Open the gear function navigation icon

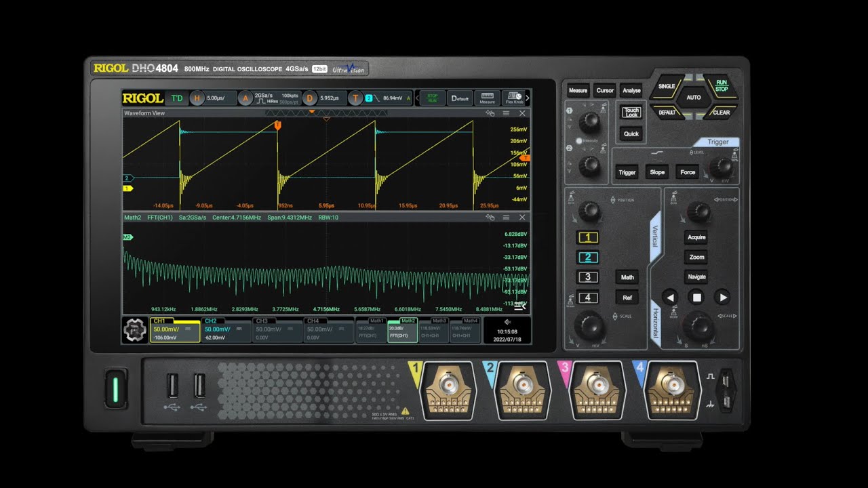point(135,330)
